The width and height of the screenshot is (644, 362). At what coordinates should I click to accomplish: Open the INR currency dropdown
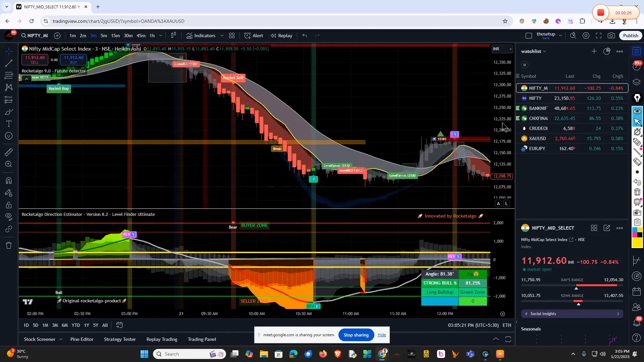[x=502, y=49]
